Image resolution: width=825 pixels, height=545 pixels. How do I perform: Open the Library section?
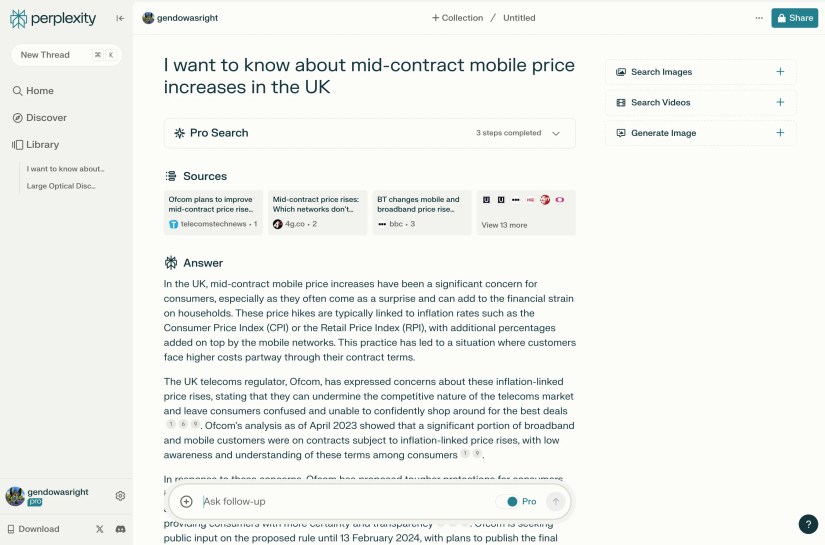click(42, 145)
